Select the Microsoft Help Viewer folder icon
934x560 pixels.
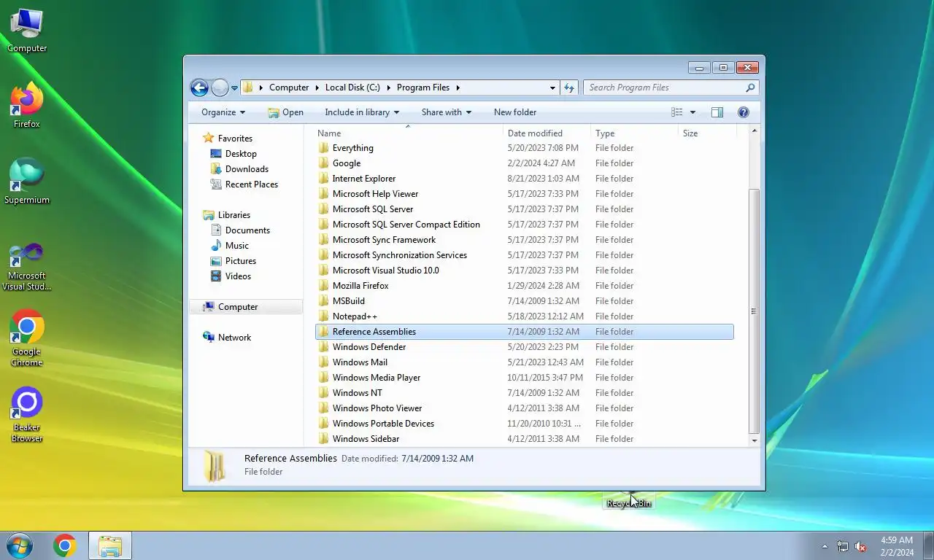[x=324, y=194]
